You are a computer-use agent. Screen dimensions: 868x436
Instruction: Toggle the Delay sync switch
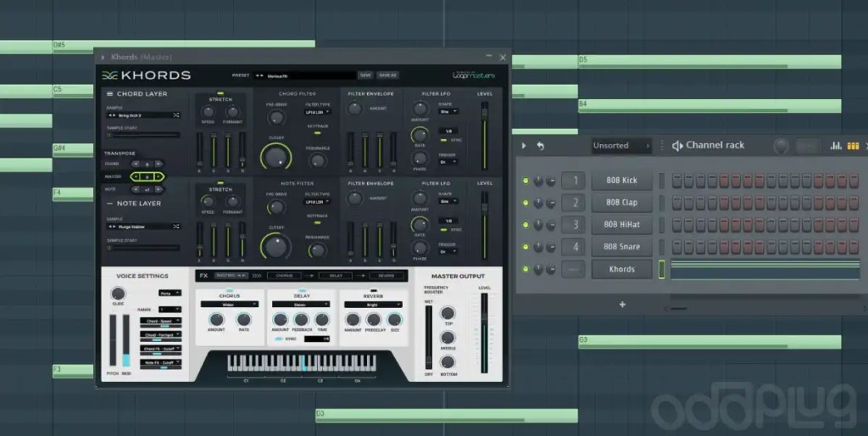point(278,338)
